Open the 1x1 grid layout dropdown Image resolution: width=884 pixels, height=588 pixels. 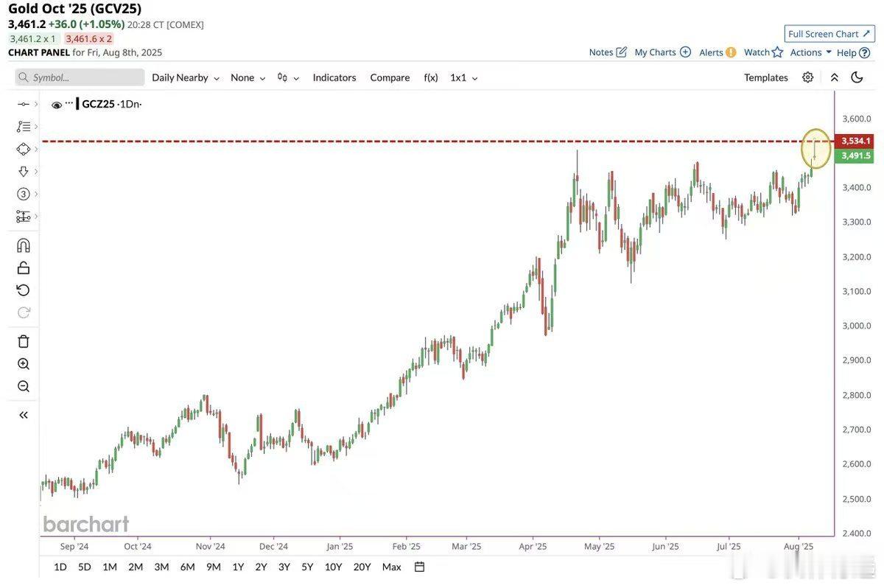(464, 77)
